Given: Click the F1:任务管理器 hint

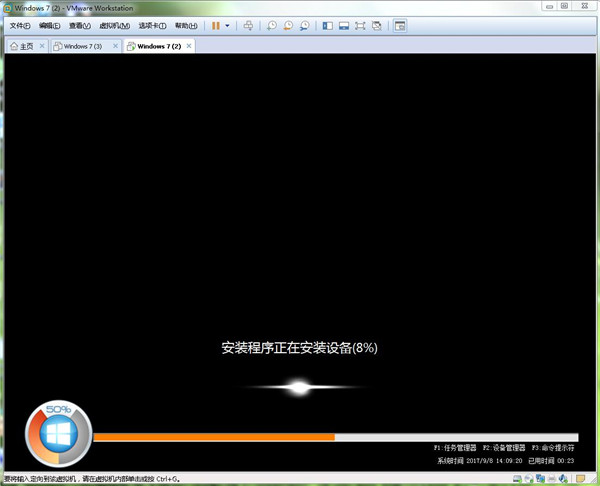Looking at the screenshot, I should (x=455, y=448).
